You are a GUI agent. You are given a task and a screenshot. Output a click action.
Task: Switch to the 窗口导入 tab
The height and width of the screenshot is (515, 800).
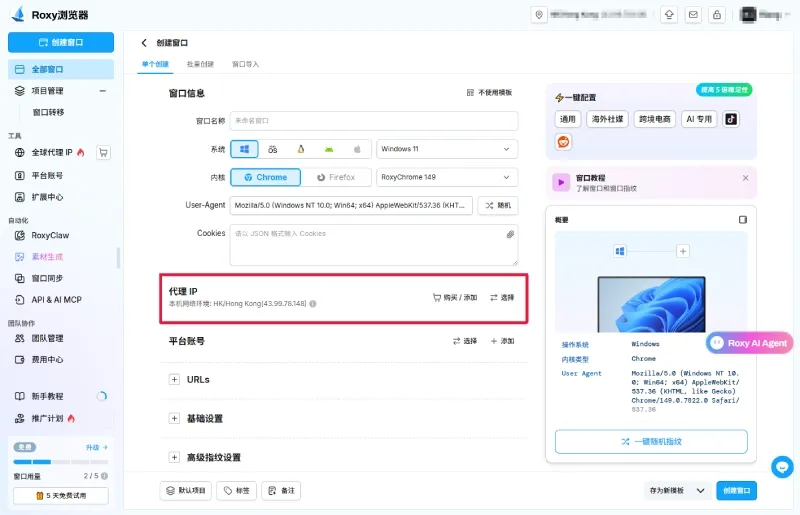pyautogui.click(x=245, y=64)
